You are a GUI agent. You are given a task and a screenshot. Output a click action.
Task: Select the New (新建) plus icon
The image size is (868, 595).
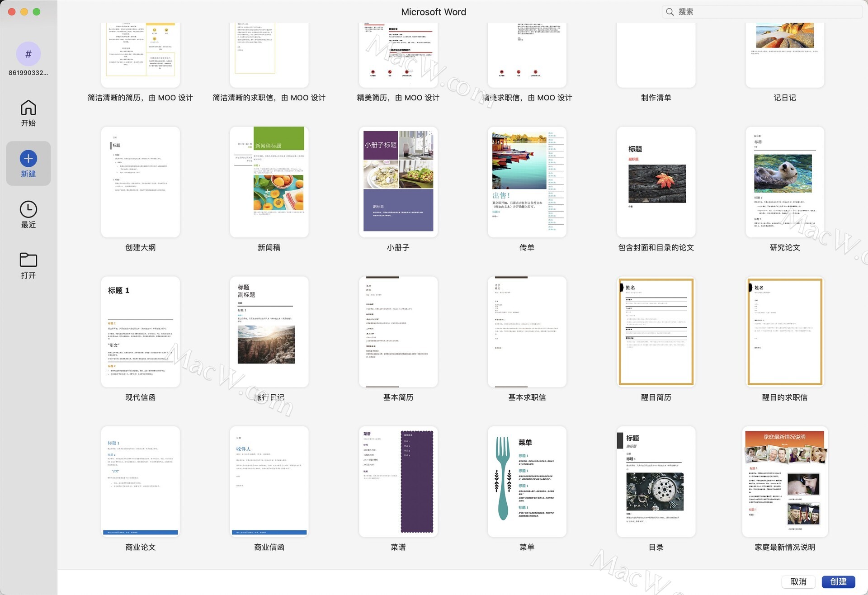coord(28,159)
